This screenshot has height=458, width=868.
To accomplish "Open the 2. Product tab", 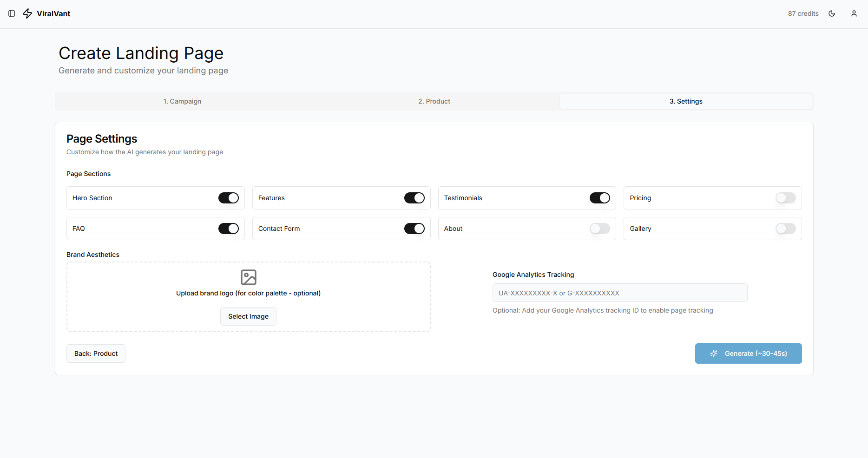I will click(434, 101).
